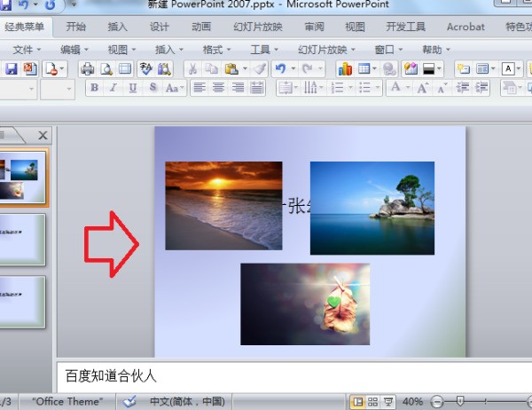Open slide sorter view from status bar
This screenshot has height=410, width=532.
click(372, 401)
